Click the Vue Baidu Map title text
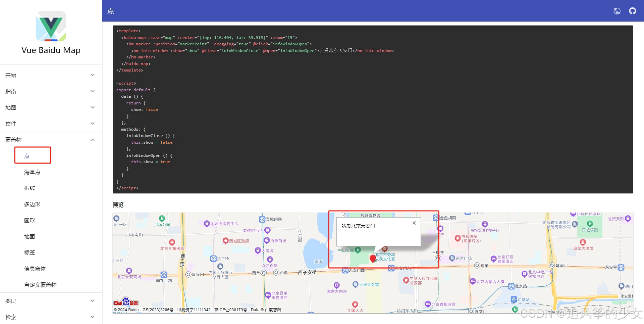 click(x=51, y=50)
